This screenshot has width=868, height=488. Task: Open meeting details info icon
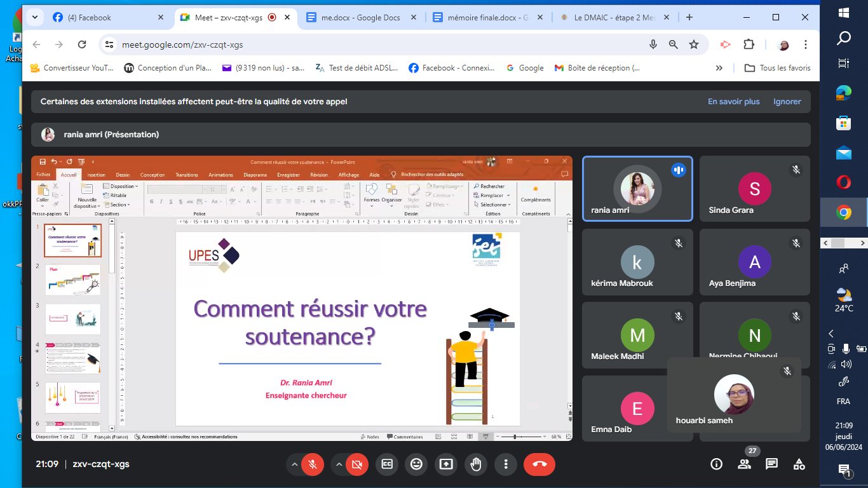(716, 464)
